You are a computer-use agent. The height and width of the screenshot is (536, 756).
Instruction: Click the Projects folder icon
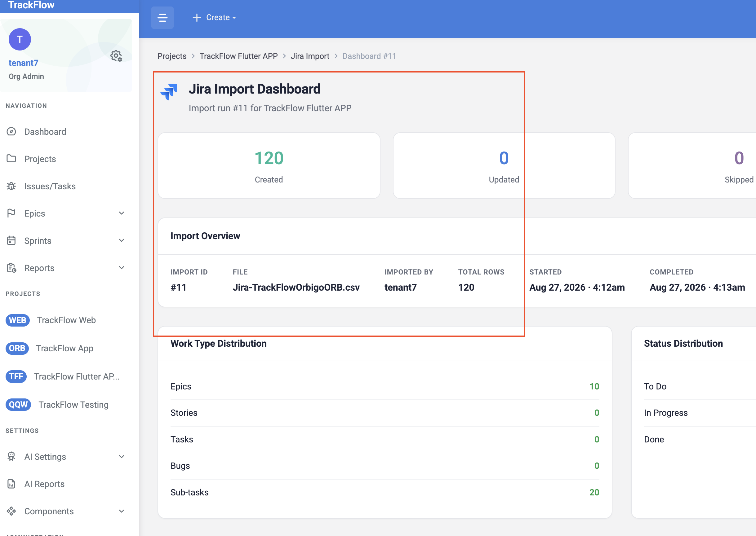click(11, 159)
